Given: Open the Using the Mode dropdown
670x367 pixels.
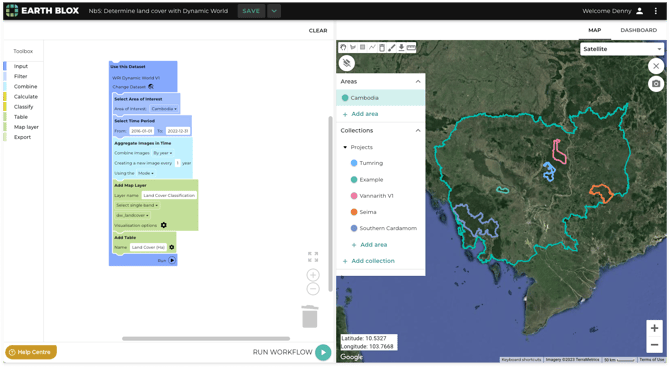Looking at the screenshot, I should 146,173.
